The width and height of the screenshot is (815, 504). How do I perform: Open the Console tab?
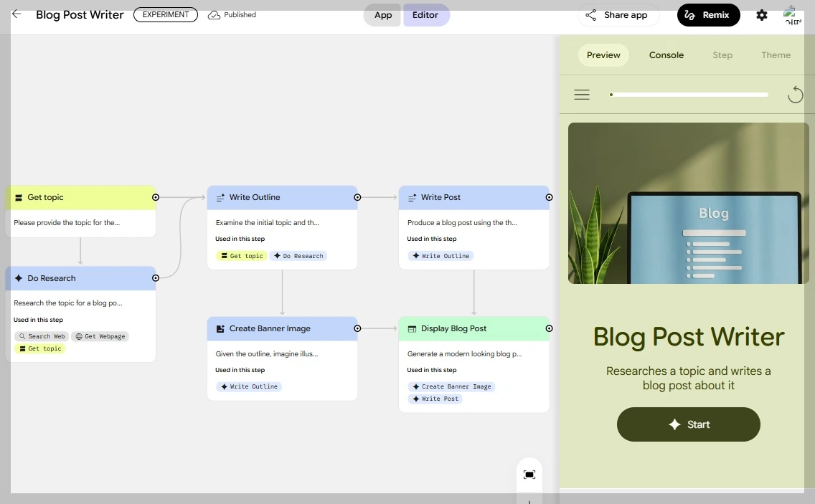coord(666,55)
